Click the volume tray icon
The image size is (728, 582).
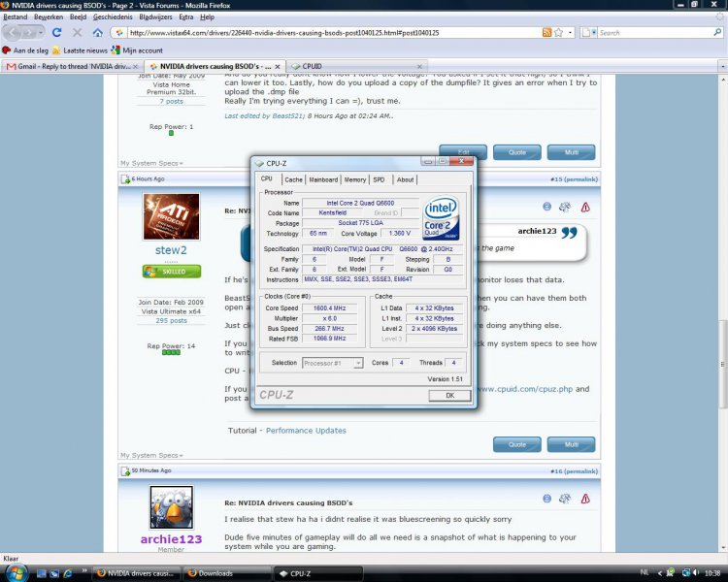pyautogui.click(x=695, y=572)
